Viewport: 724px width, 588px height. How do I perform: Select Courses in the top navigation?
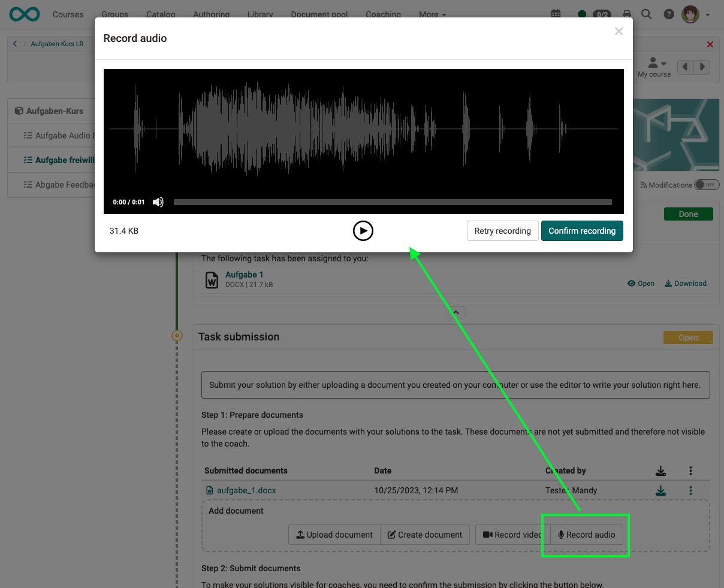(68, 14)
